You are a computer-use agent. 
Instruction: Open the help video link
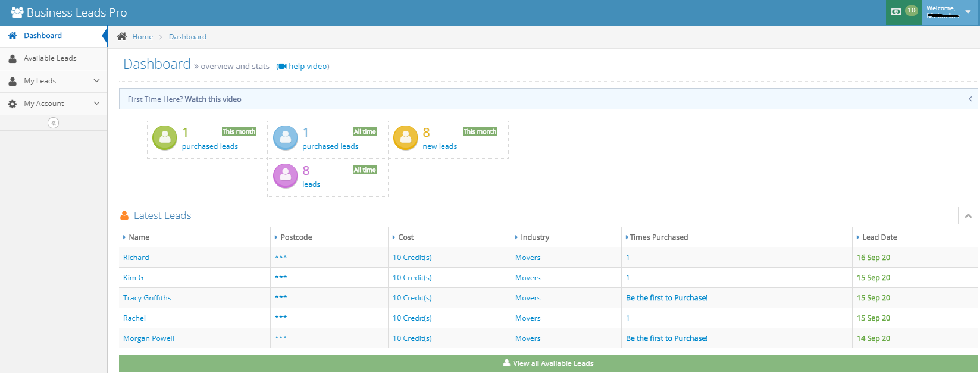308,66
